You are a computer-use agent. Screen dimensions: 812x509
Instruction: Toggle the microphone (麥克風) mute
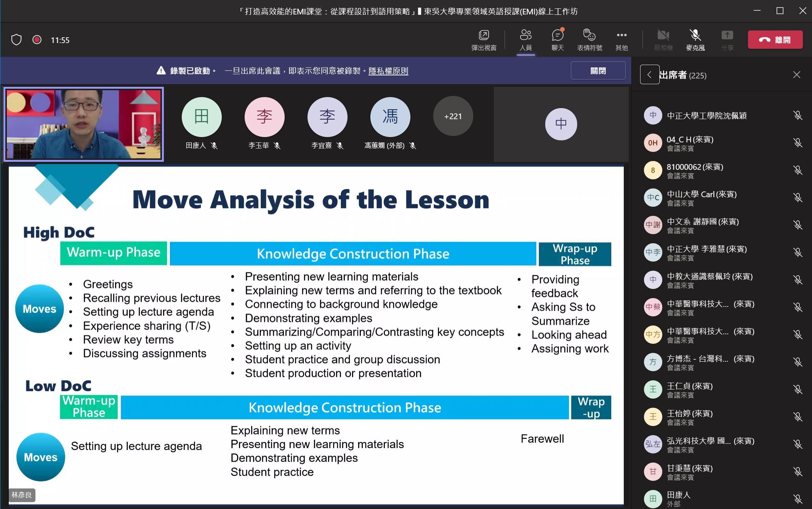click(x=695, y=40)
